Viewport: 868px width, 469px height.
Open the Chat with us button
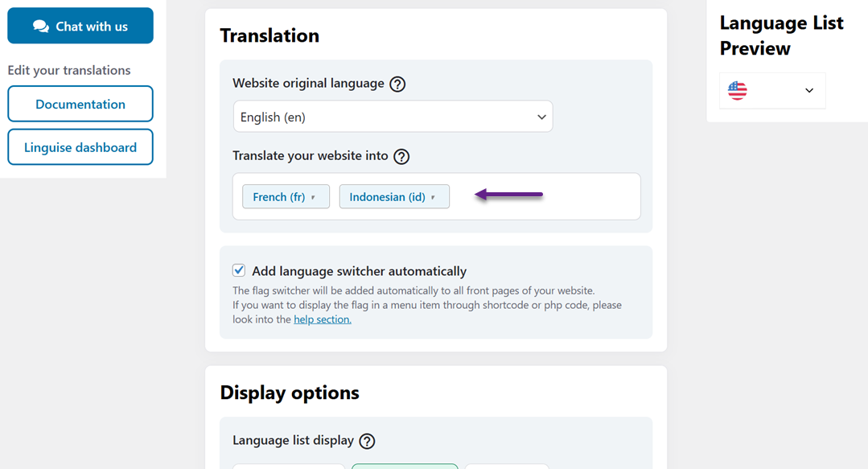point(80,26)
